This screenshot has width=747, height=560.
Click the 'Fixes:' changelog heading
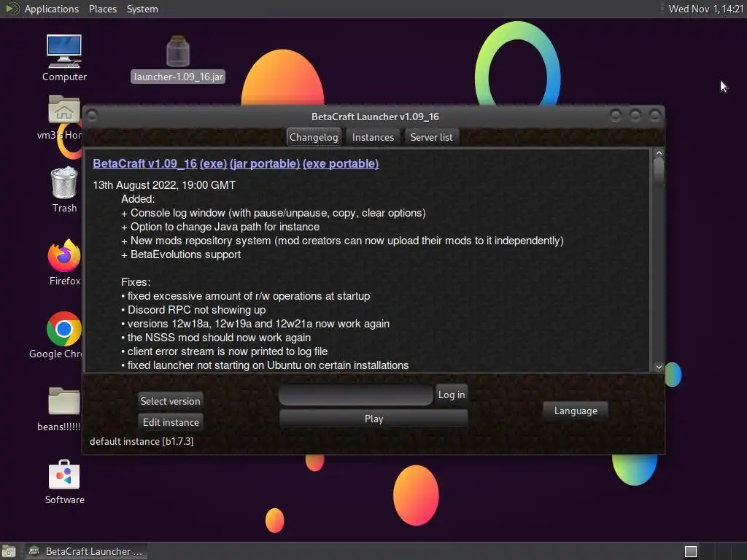[136, 282]
